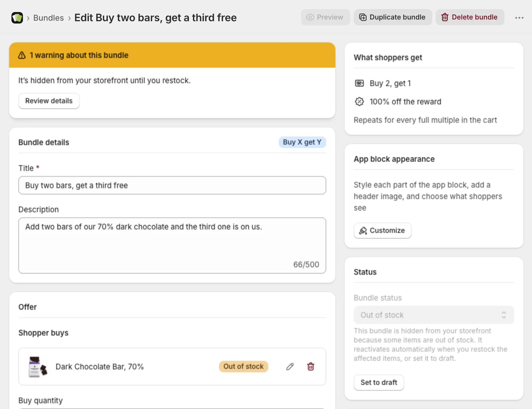Click Set to draft button
This screenshot has height=409, width=532.
coord(379,383)
